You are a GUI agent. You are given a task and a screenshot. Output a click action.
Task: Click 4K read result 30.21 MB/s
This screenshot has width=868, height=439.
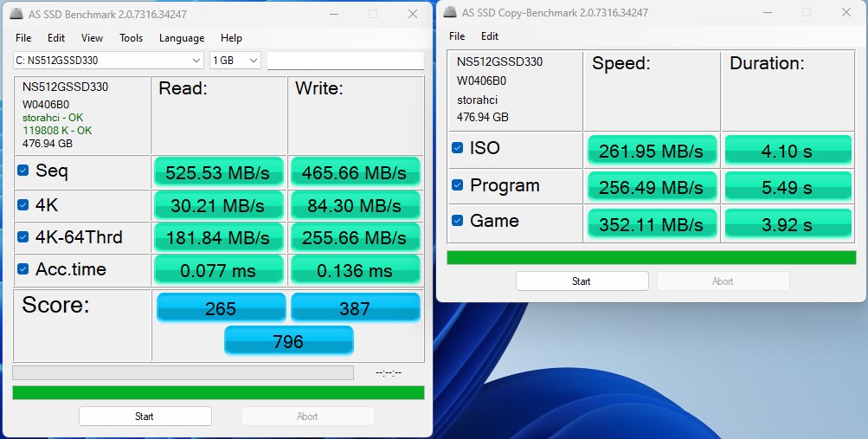click(x=219, y=205)
